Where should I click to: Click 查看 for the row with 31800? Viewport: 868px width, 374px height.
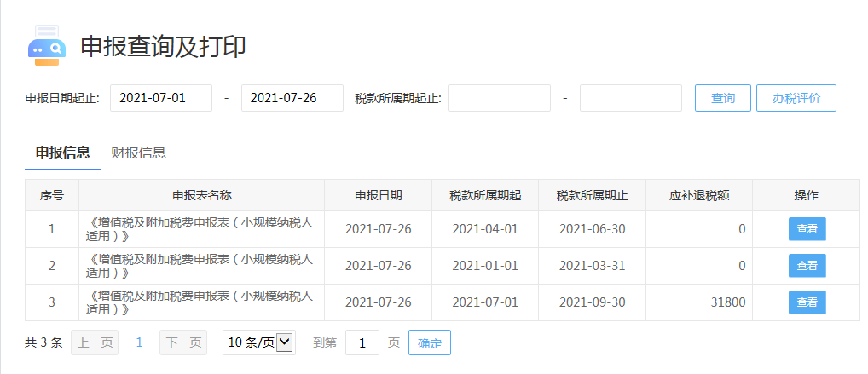click(807, 302)
